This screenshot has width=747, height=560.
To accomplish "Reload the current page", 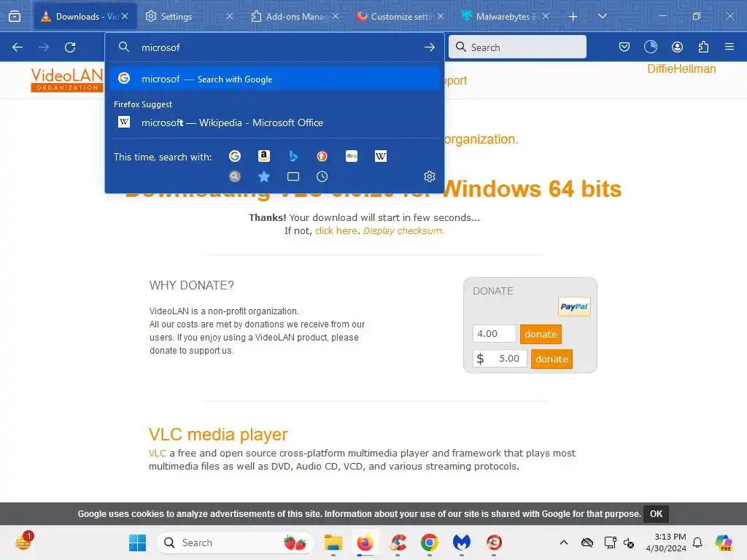I will click(70, 47).
